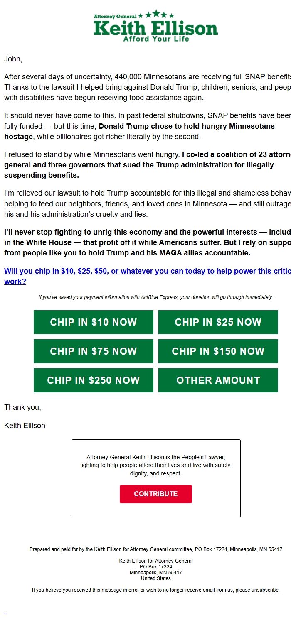Select the CHIP IN $25 NOW button
Image resolution: width=291 pixels, height=644 pixels.
[218, 322]
